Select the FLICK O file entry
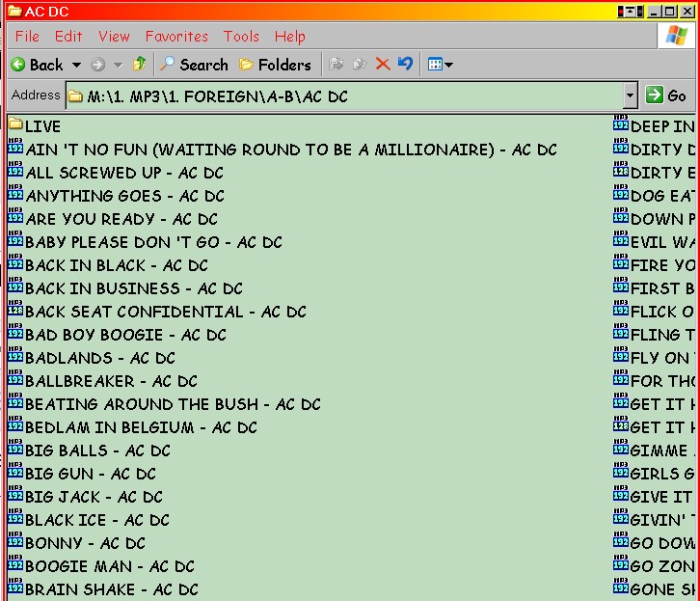Viewport: 700px width, 601px height. coord(654,312)
